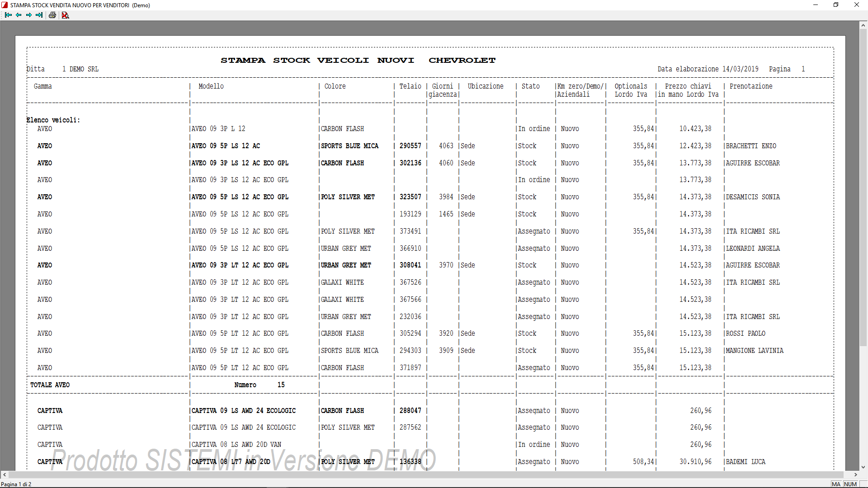Click telaio number 323507
Image resolution: width=868 pixels, height=488 pixels.
[x=410, y=197]
